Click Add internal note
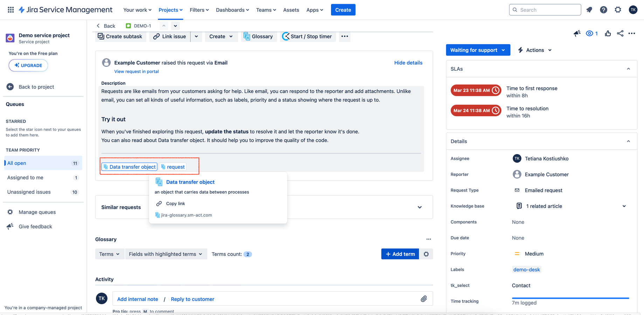 pos(138,299)
